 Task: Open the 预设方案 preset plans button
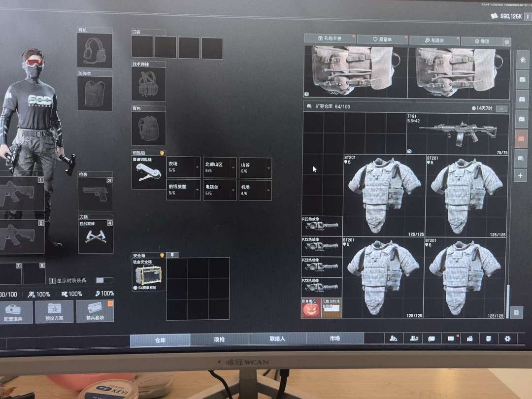click(x=54, y=311)
